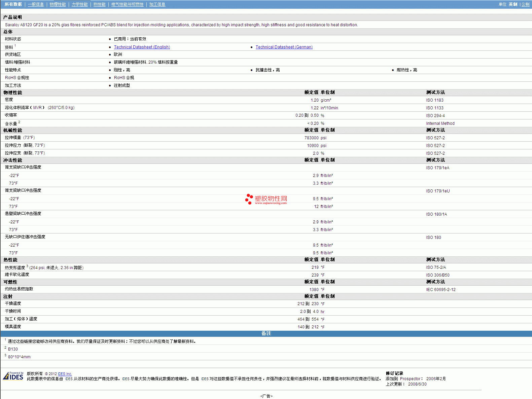Open the Technical Datasheet (English) link
This screenshot has height=399, width=532.
(142, 47)
